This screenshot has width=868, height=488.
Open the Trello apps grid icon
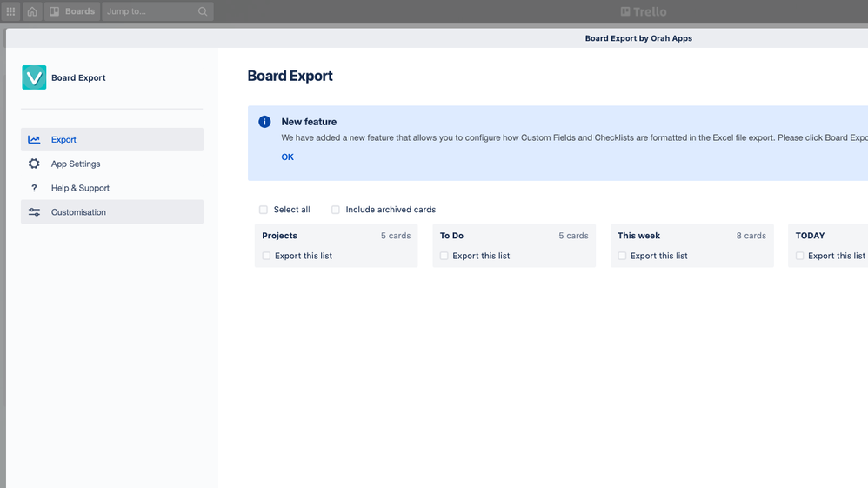tap(10, 11)
